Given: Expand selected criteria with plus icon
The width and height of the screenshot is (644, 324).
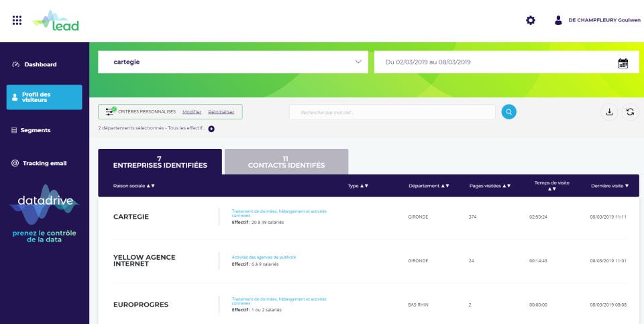Looking at the screenshot, I should point(211,129).
